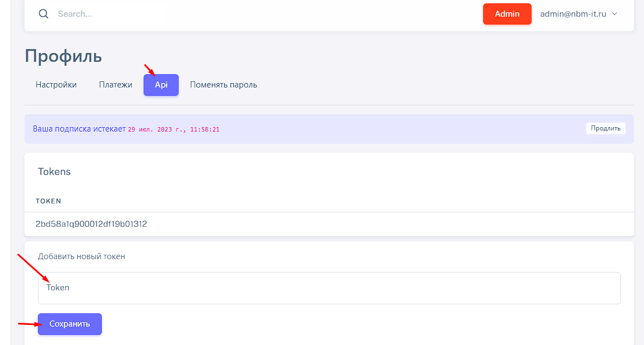
Task: Click the TOKEN column header
Action: click(x=48, y=201)
